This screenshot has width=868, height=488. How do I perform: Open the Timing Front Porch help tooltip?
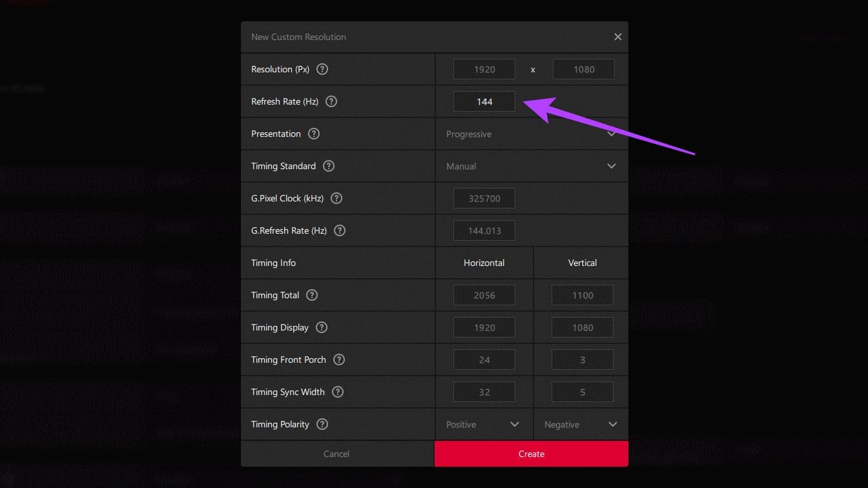tap(337, 360)
